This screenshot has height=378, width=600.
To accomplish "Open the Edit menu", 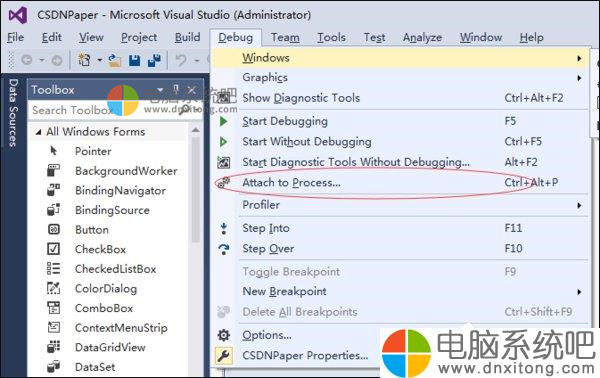I will point(52,37).
